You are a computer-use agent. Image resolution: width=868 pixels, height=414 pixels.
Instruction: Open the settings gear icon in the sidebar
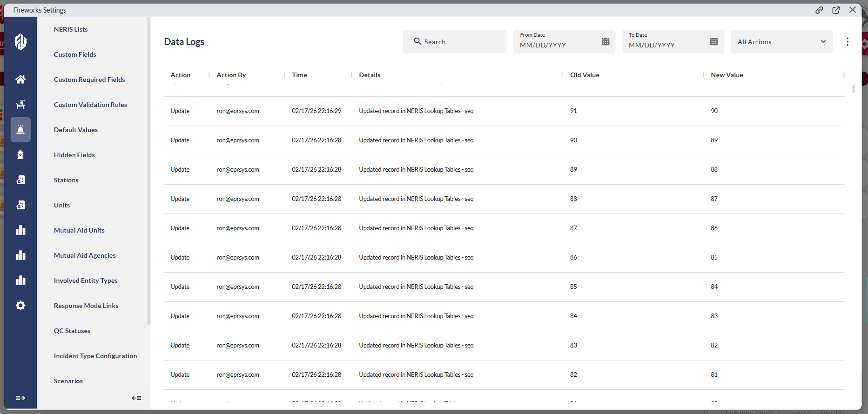(x=20, y=306)
